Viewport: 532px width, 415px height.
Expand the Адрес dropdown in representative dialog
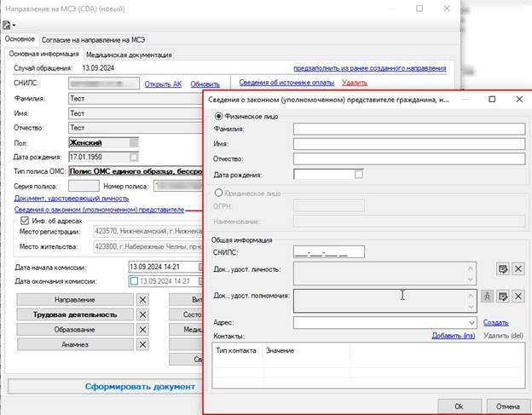tap(471, 323)
